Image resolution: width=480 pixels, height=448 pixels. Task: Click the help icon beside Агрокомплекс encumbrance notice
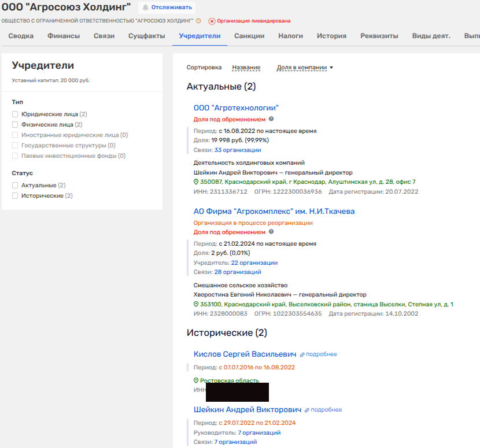271,232
